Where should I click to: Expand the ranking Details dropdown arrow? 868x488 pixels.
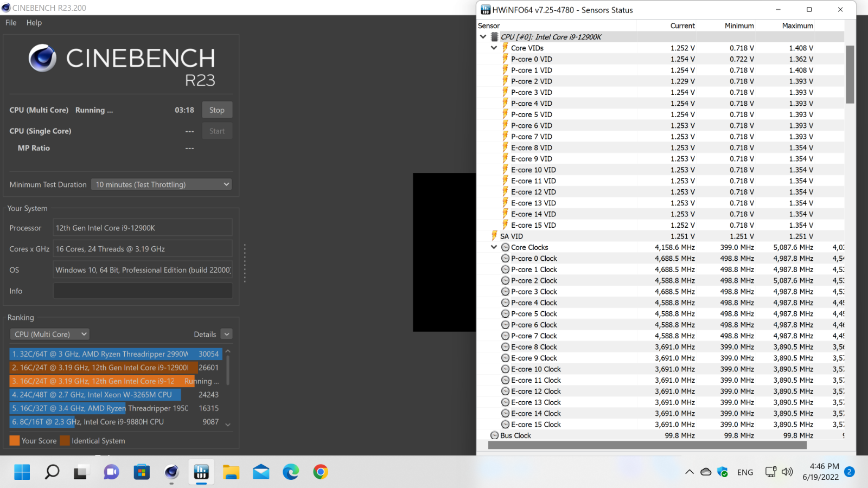tap(227, 334)
